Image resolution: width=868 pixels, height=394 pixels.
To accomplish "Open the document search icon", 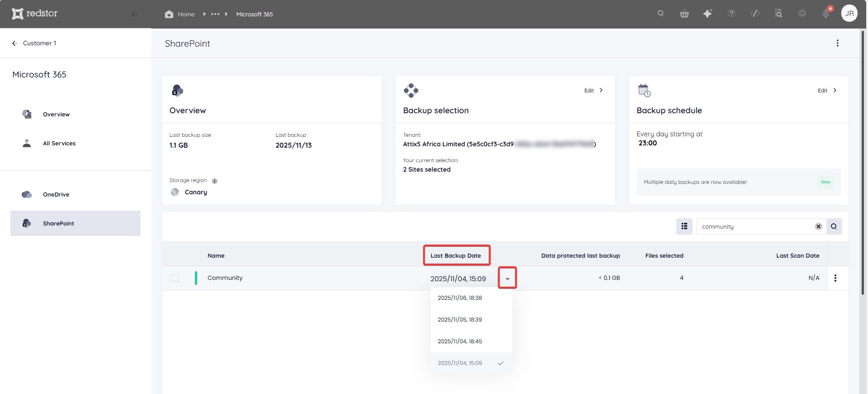I will (x=779, y=14).
